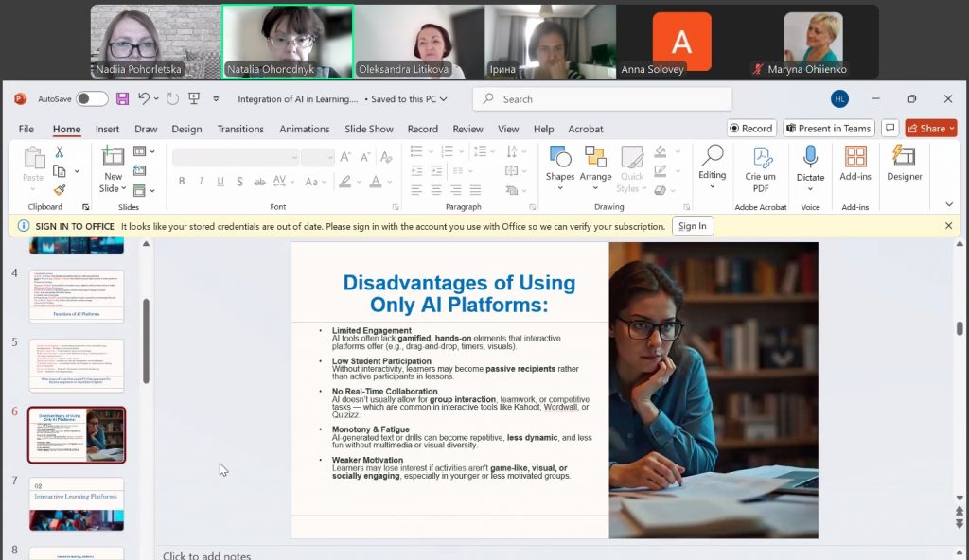Dismiss the Sign in to Office banner
This screenshot has height=560, width=969.
(x=948, y=225)
